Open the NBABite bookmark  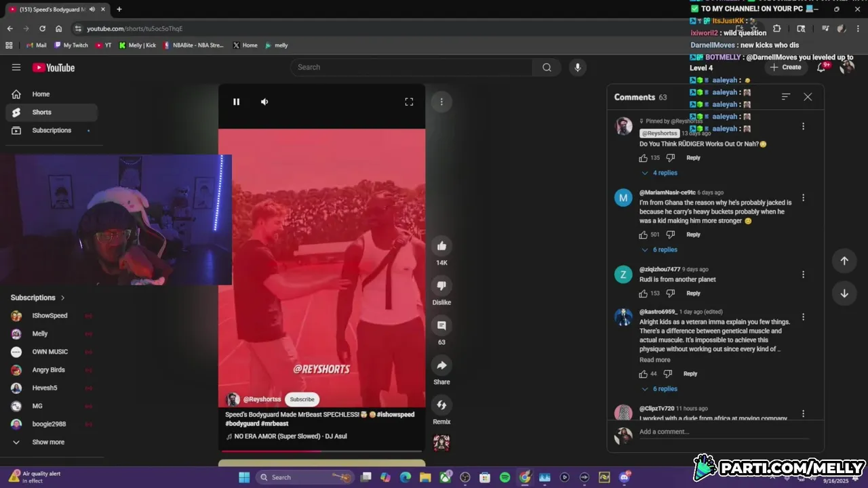coord(193,45)
